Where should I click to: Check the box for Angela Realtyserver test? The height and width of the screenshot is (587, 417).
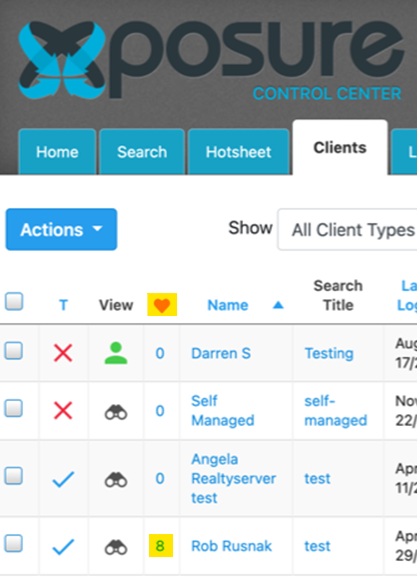click(x=14, y=476)
